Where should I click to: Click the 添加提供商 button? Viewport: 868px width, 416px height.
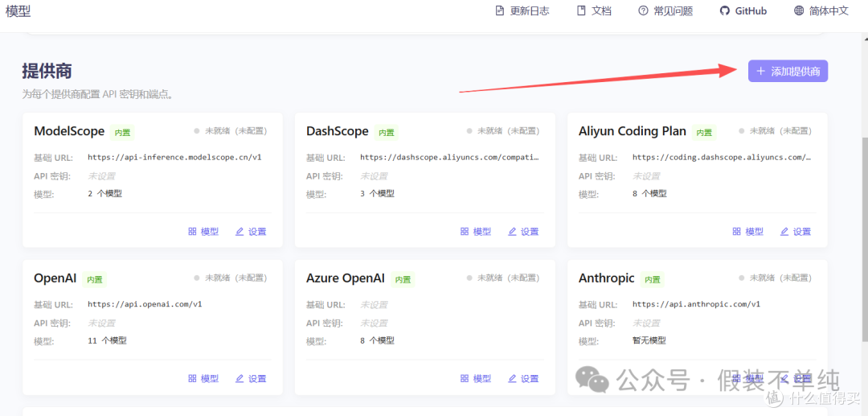[788, 71]
